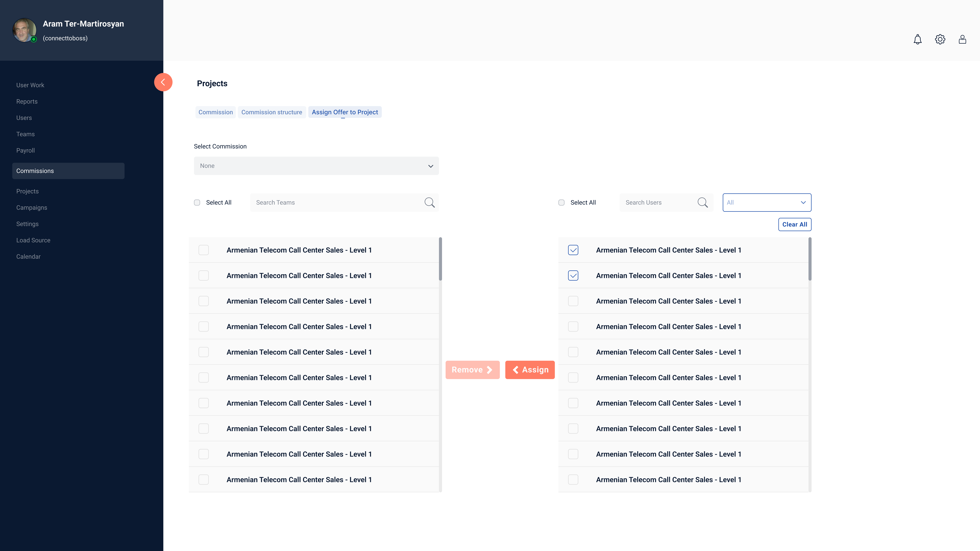Switch to Commission structure tab

pos(272,112)
